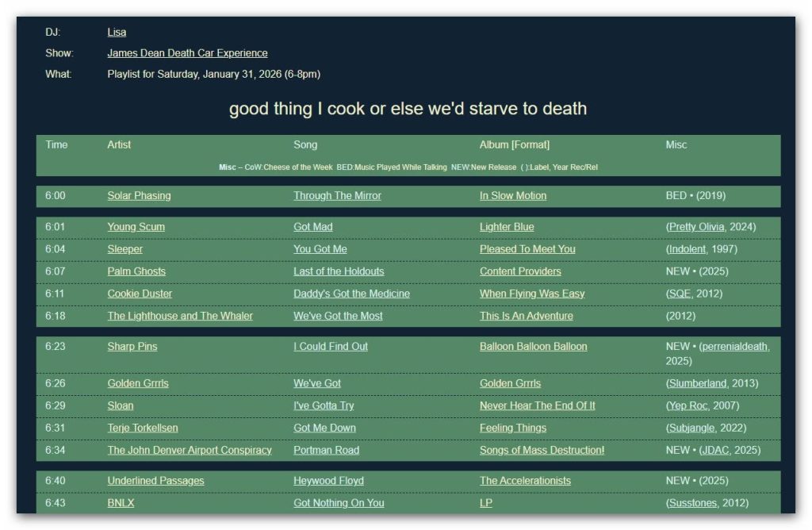The width and height of the screenshot is (812, 530).
Task: Select the song Last of the Holdouts
Action: (x=339, y=271)
